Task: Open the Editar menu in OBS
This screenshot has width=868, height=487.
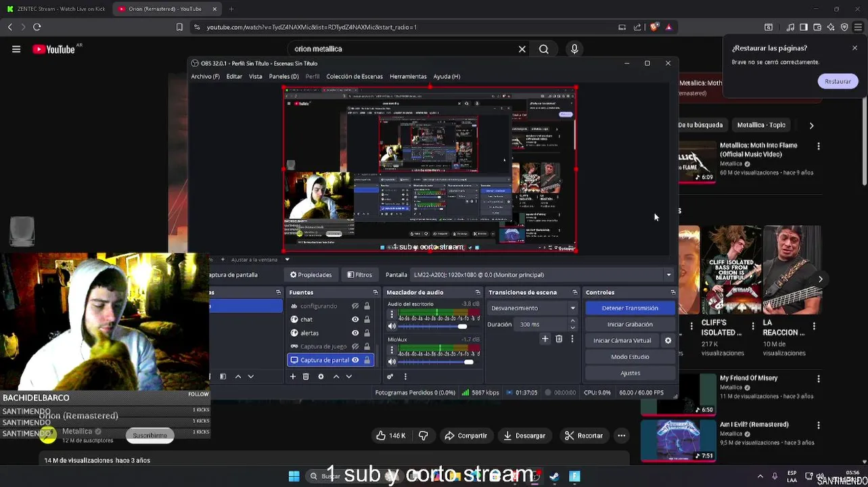Action: pos(234,76)
